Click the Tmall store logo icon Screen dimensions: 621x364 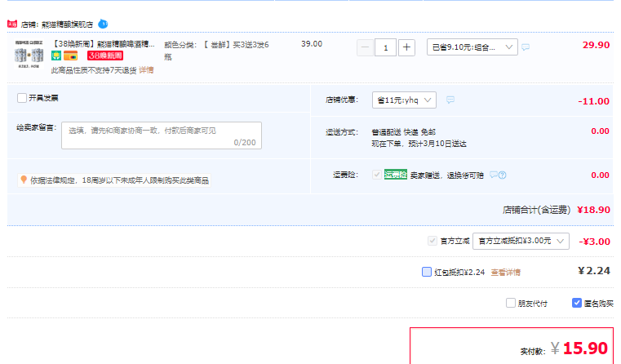[12, 24]
